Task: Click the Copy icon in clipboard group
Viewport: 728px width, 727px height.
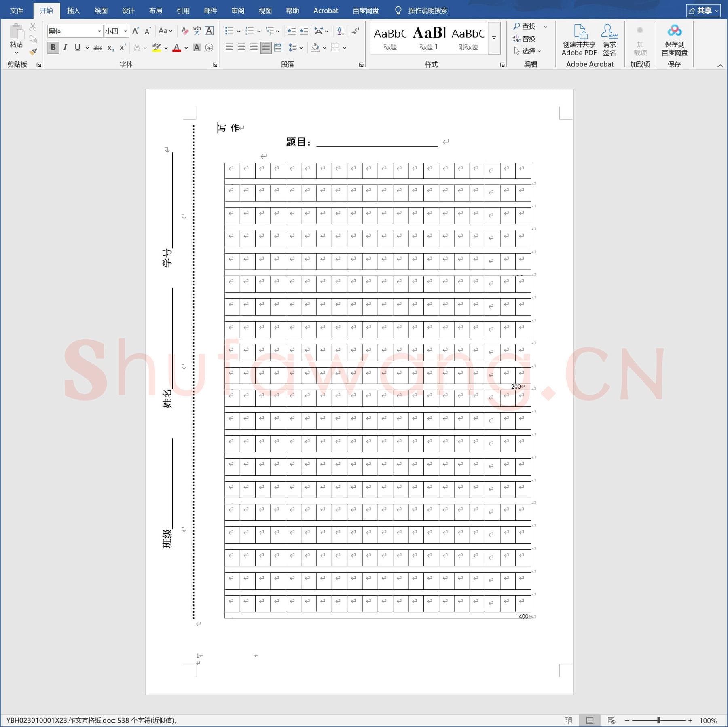Action: [x=33, y=39]
